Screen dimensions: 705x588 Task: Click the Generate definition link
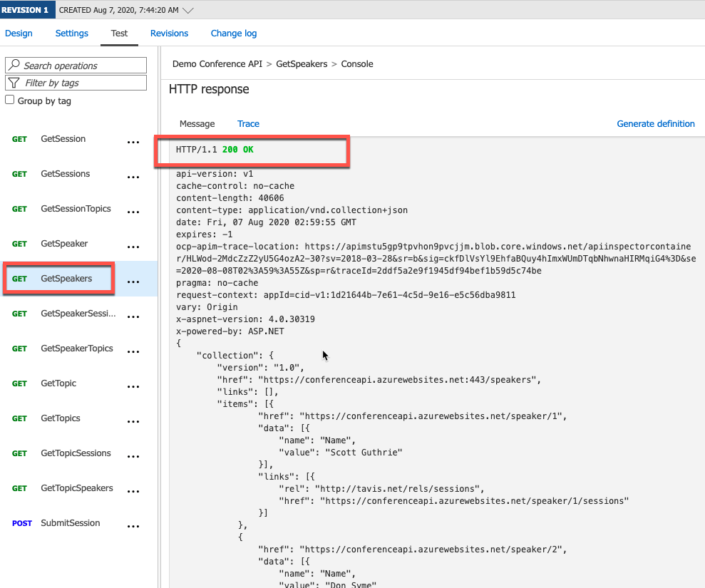656,123
